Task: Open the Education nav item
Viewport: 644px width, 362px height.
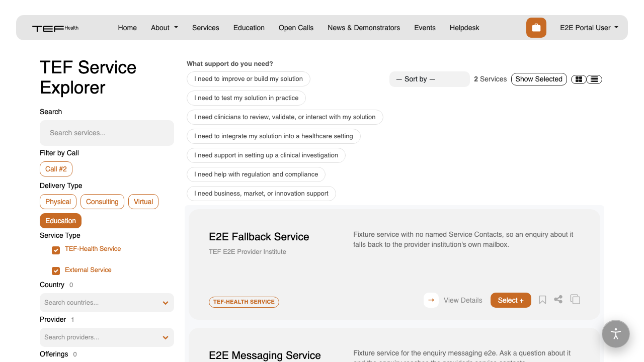Action: 249,28
